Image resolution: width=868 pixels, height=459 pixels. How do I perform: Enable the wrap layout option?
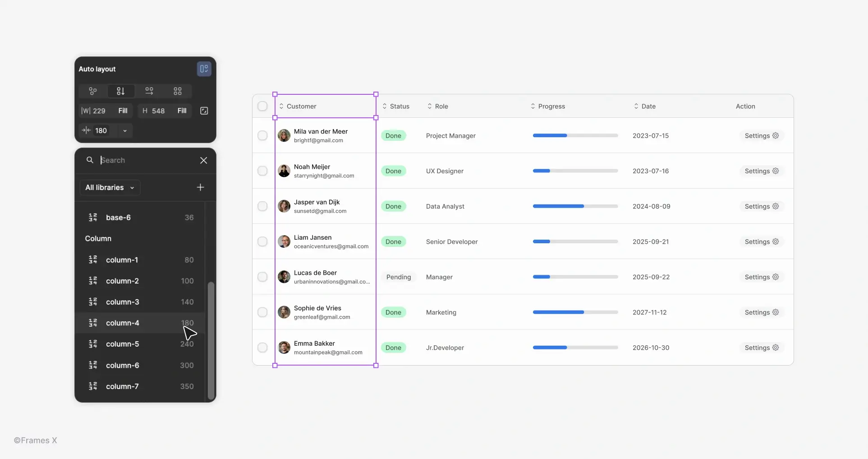(x=177, y=91)
